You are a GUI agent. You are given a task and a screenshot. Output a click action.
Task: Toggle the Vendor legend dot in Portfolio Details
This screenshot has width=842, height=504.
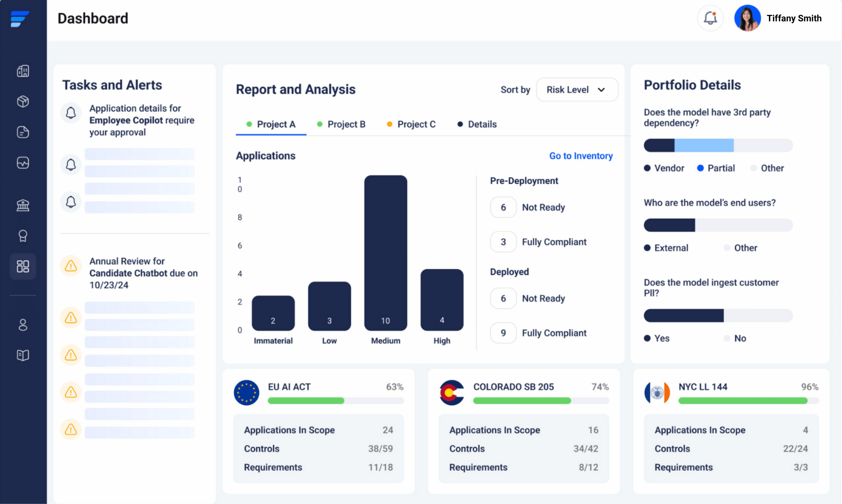pyautogui.click(x=648, y=168)
